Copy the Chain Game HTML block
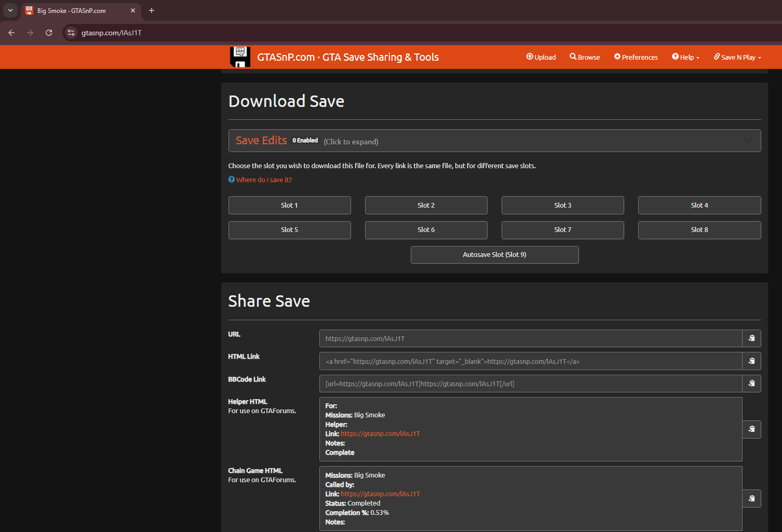This screenshot has height=532, width=782. click(x=751, y=499)
